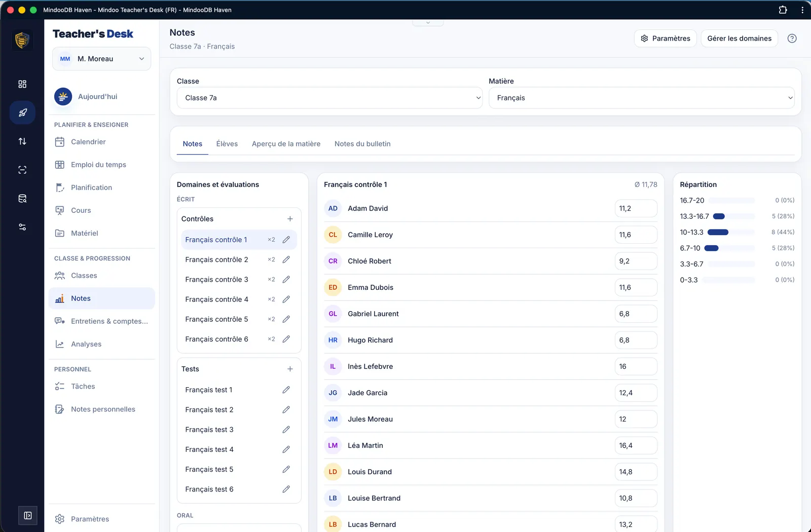The image size is (811, 532).
Task: Edit Français contrôle 4 with pencil icon
Action: point(286,299)
